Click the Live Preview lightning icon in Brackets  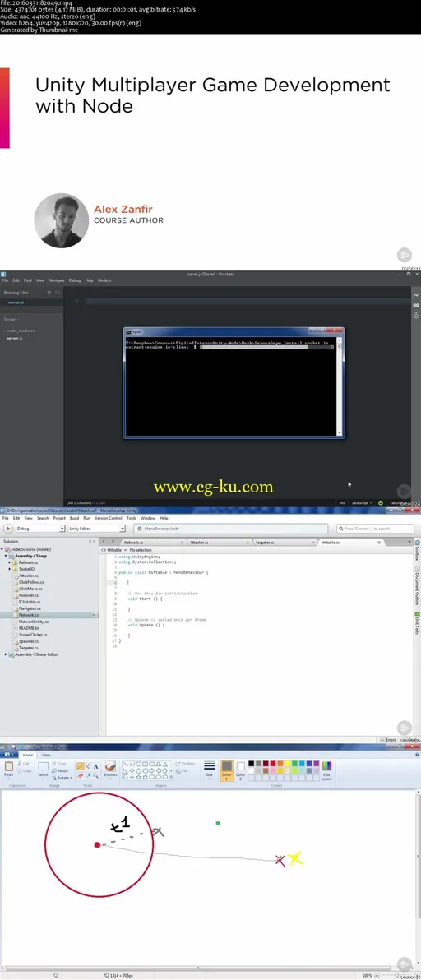point(416,295)
